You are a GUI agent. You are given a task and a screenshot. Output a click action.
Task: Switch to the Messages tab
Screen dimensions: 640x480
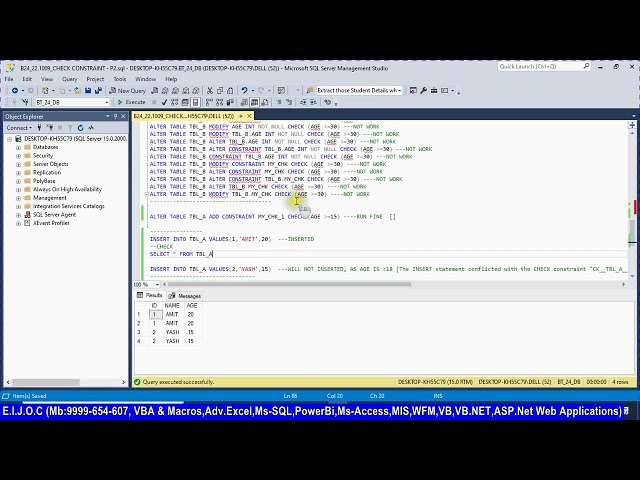tap(184, 296)
